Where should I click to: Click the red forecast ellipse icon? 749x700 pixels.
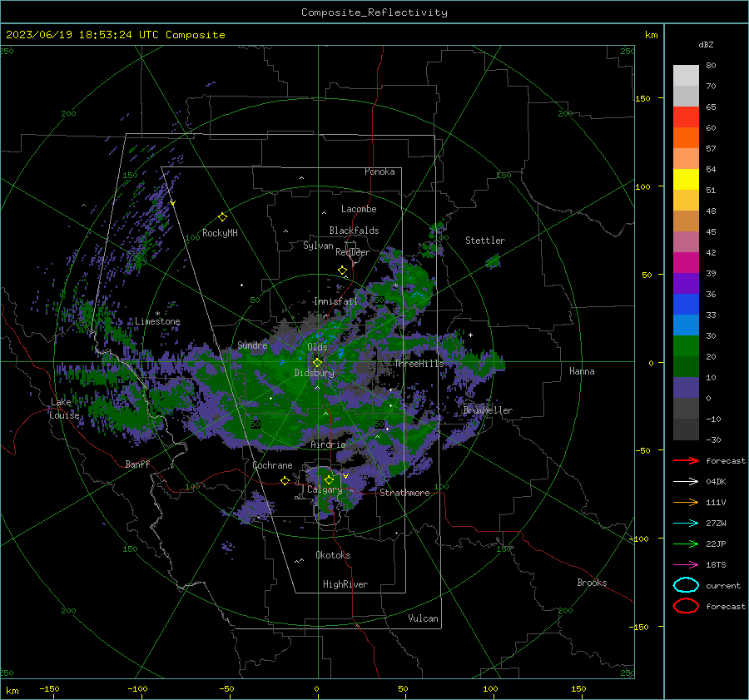686,606
